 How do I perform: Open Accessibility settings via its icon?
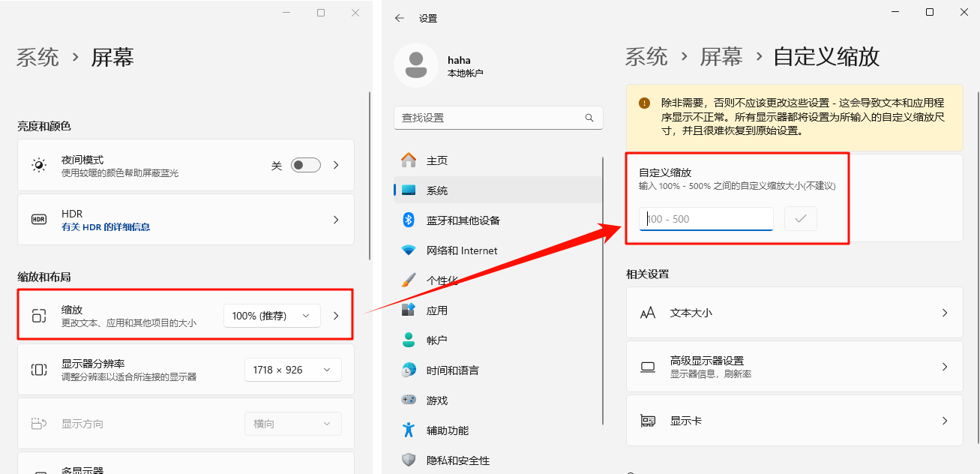click(x=409, y=430)
